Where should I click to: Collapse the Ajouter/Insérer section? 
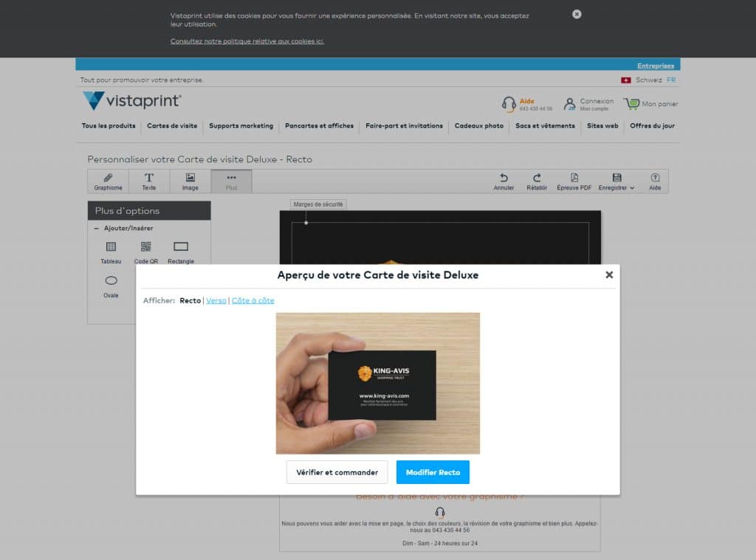point(97,229)
